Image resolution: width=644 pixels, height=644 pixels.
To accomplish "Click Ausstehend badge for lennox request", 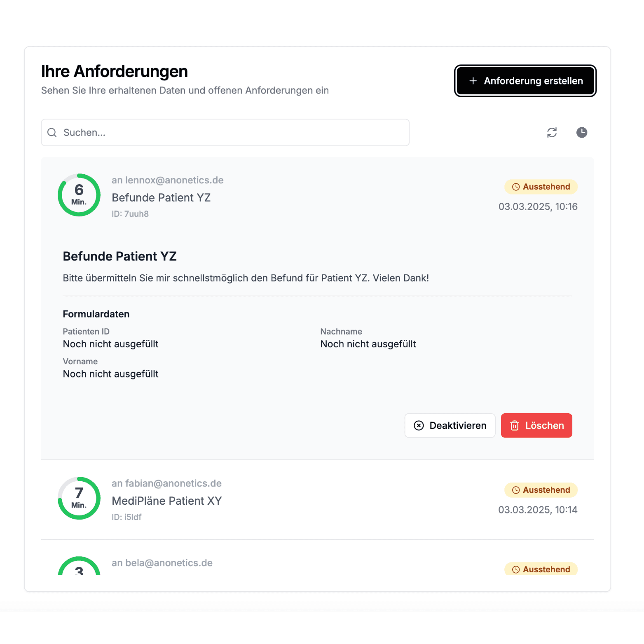I will point(541,187).
